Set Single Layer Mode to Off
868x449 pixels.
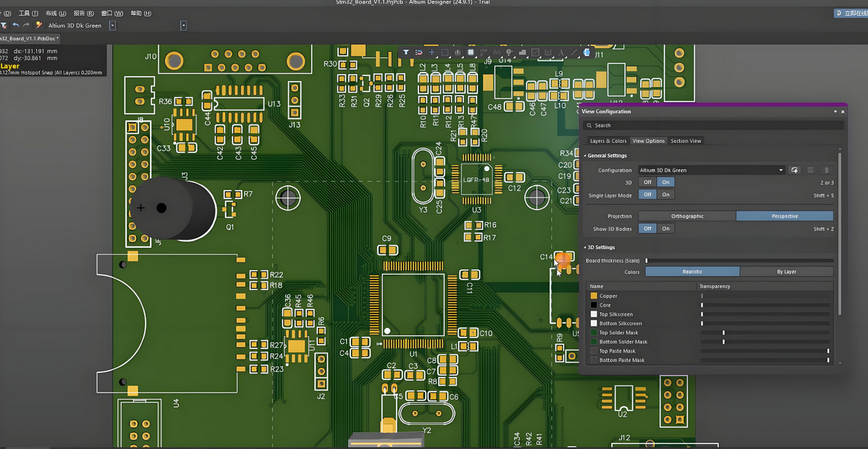(648, 194)
